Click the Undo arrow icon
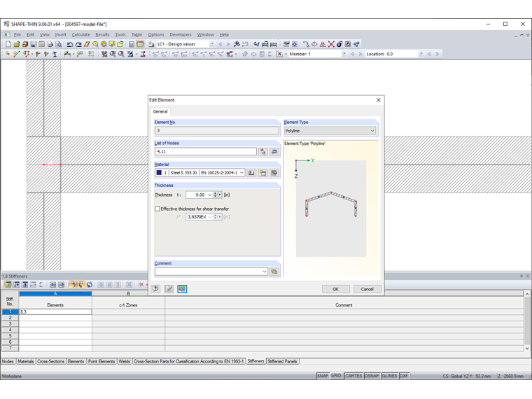Viewport: 532px width, 399px height. point(70,44)
